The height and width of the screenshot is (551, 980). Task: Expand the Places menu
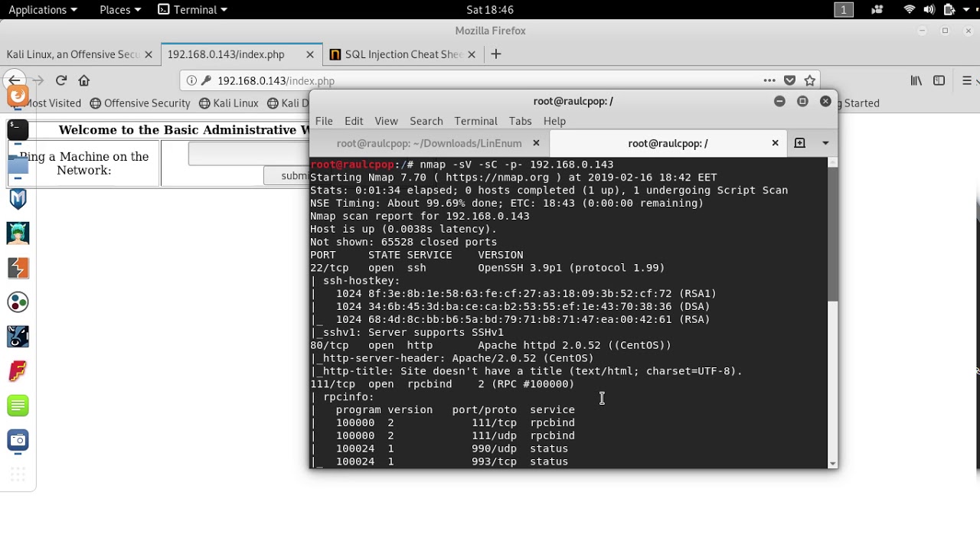click(120, 10)
